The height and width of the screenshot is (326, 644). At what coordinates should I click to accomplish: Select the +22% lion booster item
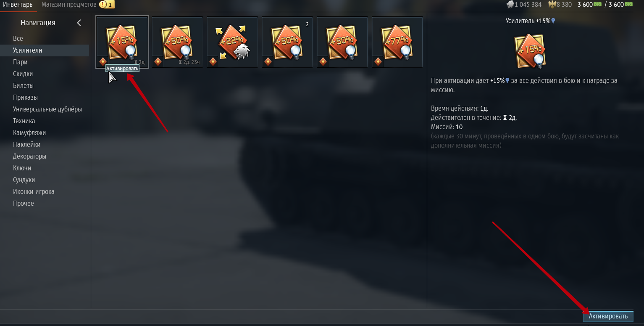[x=232, y=42]
